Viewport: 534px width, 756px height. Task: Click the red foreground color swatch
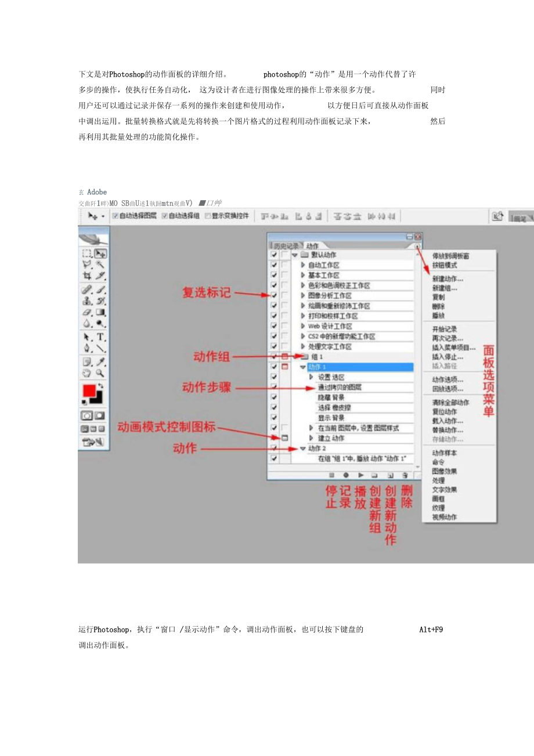pyautogui.click(x=89, y=390)
